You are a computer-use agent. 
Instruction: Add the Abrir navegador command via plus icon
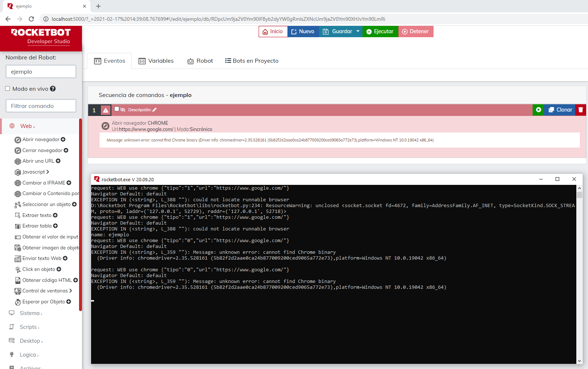(x=63, y=139)
